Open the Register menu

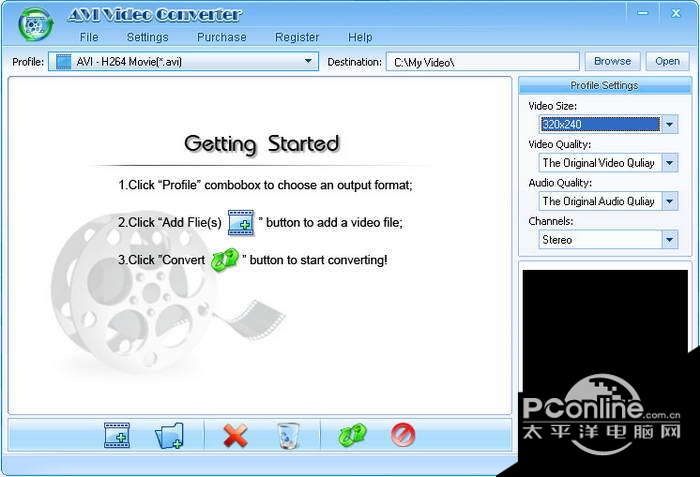click(297, 37)
